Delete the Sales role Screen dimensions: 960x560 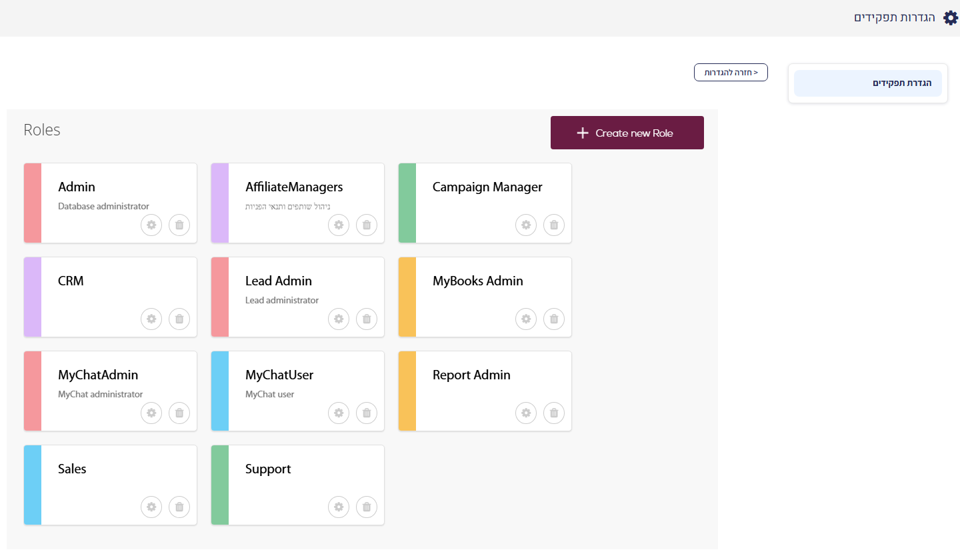tap(179, 507)
